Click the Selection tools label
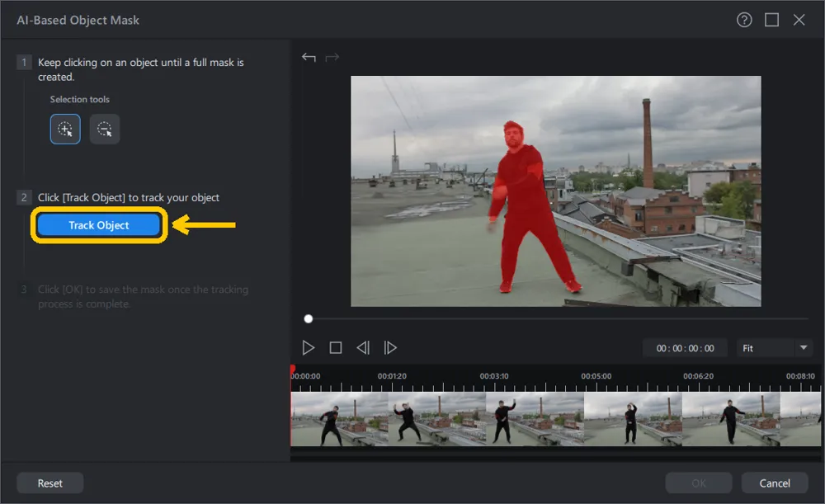 (x=80, y=100)
